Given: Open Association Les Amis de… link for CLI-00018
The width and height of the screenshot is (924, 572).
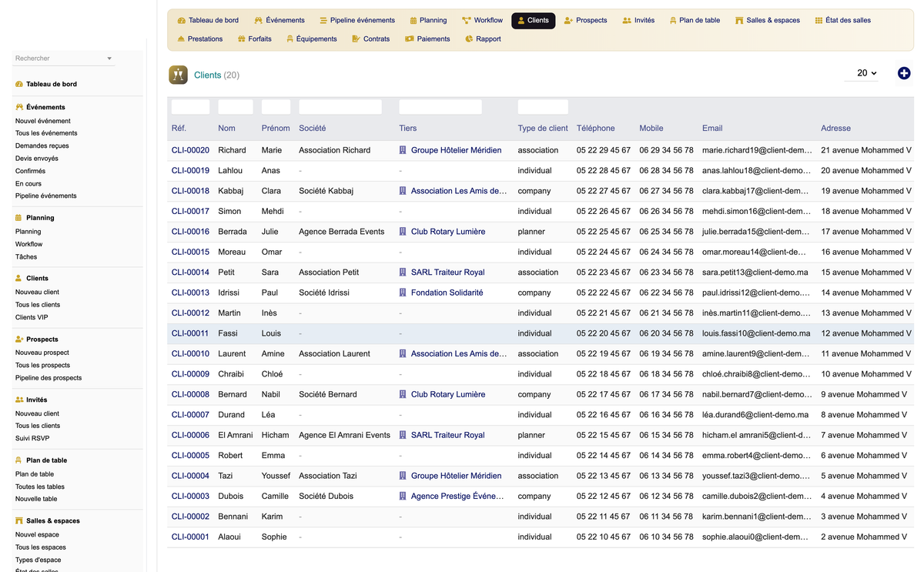Looking at the screenshot, I should tap(459, 191).
